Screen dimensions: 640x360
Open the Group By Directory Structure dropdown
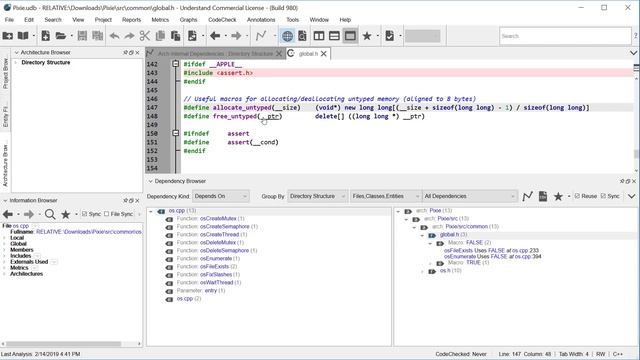(x=318, y=196)
